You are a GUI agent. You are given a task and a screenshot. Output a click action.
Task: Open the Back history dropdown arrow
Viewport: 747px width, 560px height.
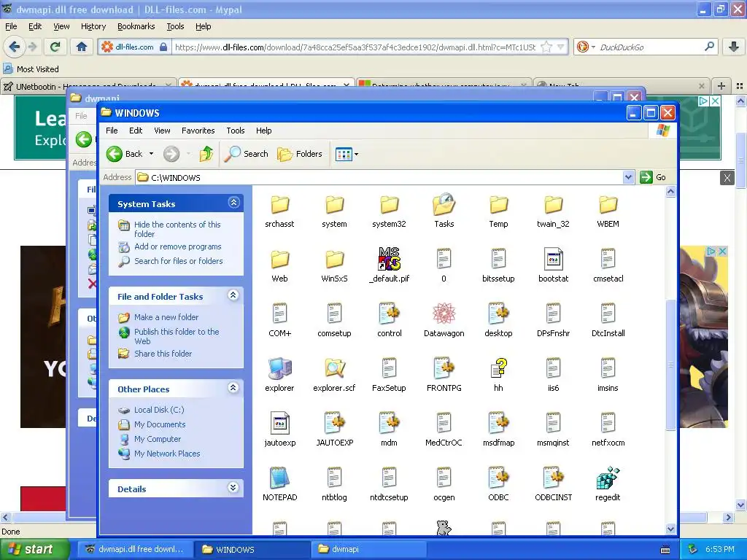(151, 154)
